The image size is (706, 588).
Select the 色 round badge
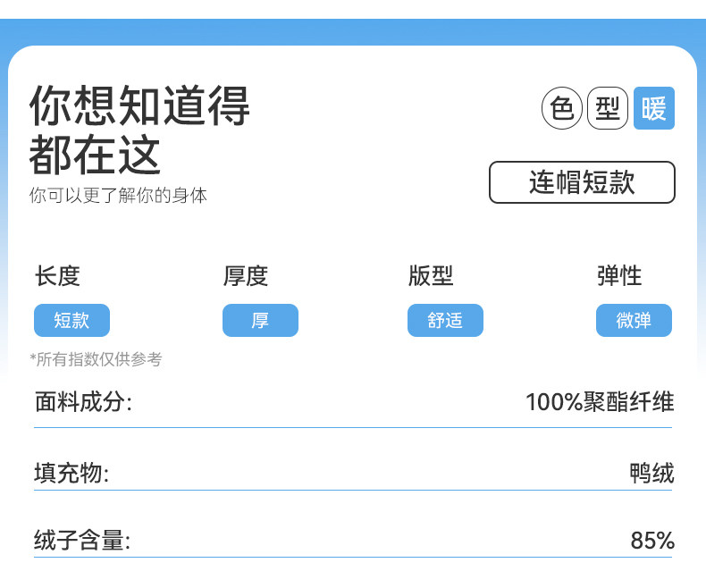(562, 108)
